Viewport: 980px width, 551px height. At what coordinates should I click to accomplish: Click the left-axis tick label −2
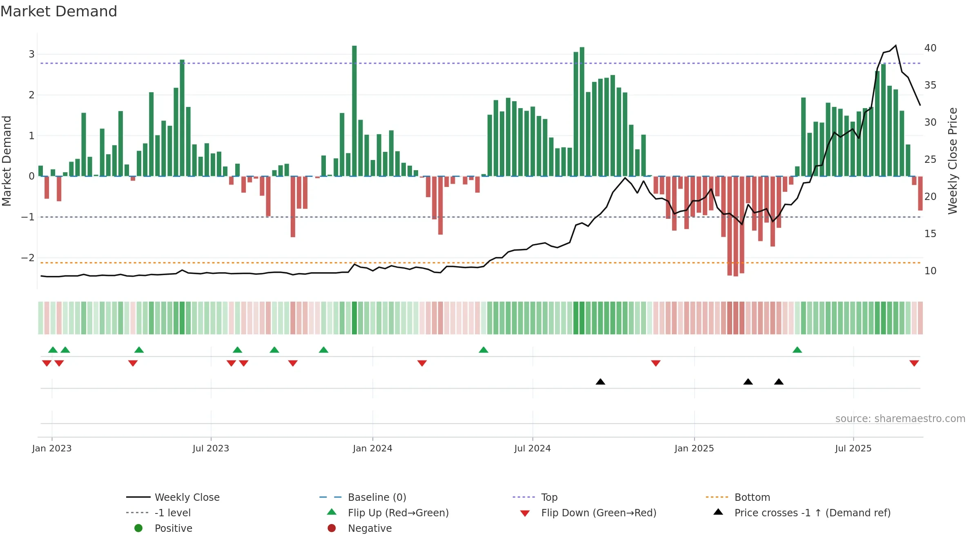tap(28, 258)
